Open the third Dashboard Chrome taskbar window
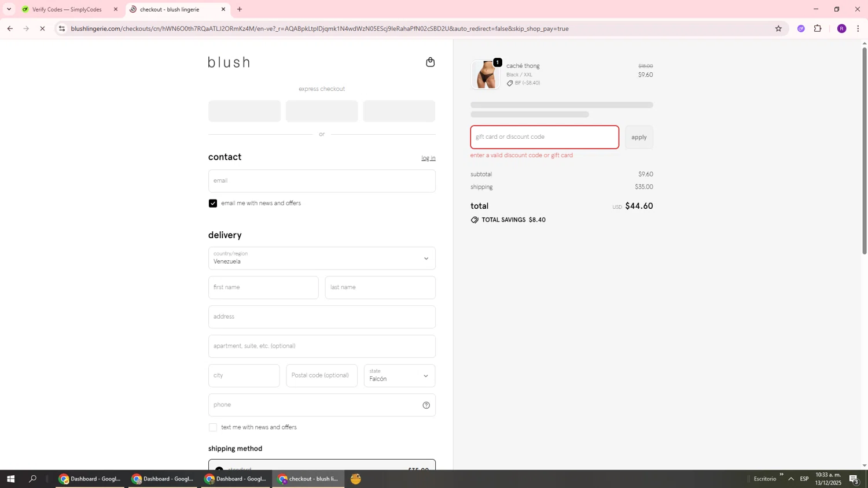 (x=236, y=479)
